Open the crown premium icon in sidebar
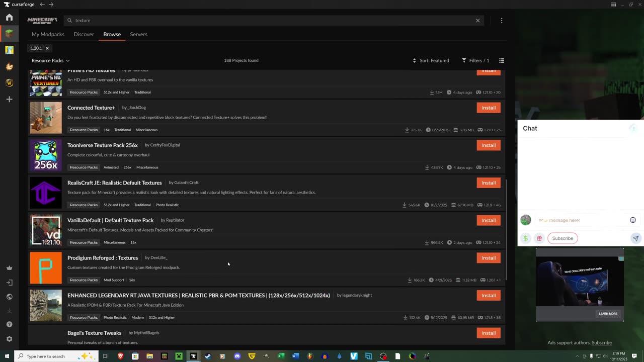The image size is (644, 362). [x=9, y=268]
